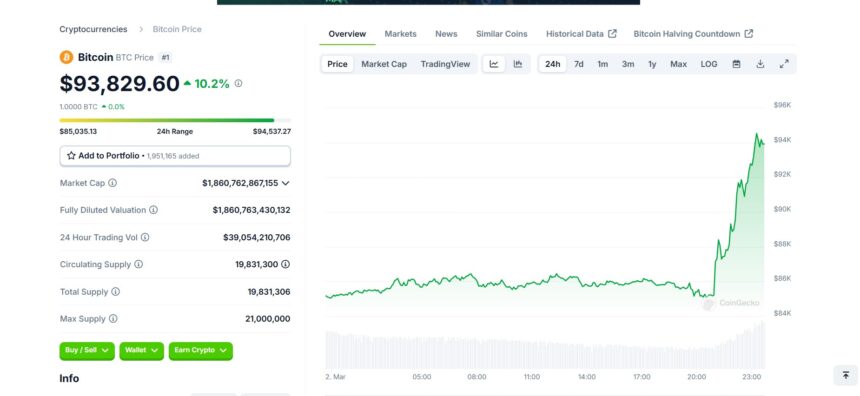The image size is (860, 396).
Task: Click the orange Bitcoin logo icon
Action: tap(66, 57)
